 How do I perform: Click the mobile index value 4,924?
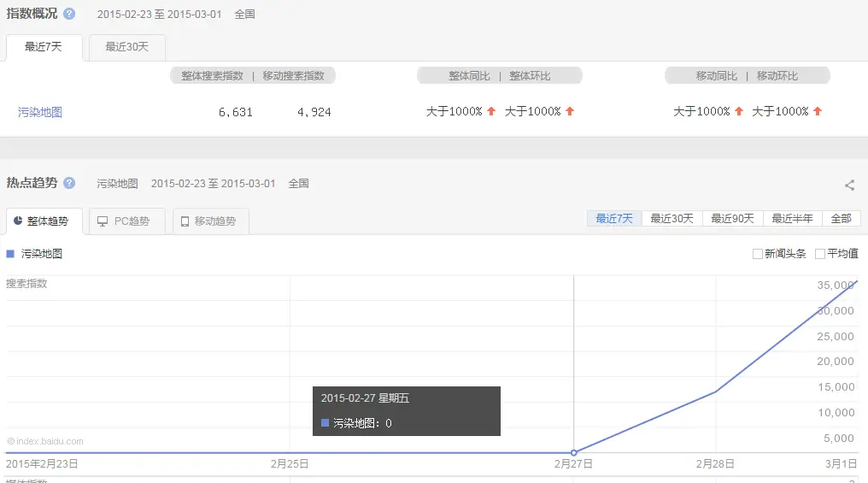[x=314, y=113]
